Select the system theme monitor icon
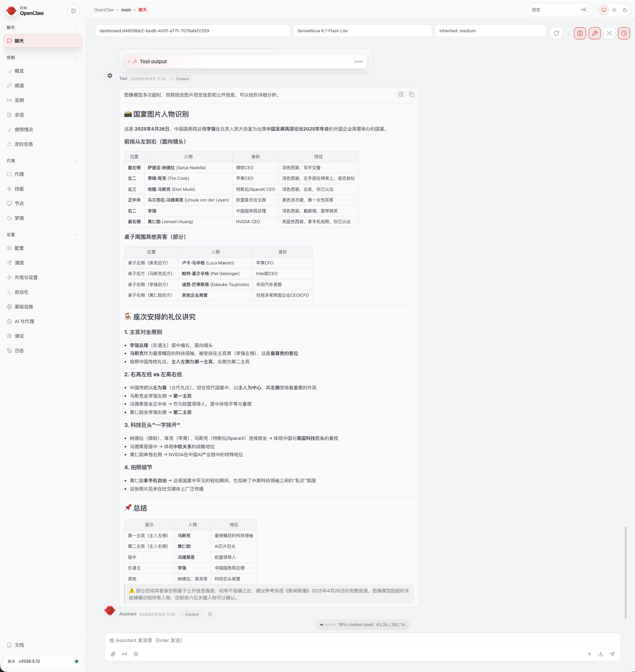Viewport: 635px width, 672px height. coord(603,10)
